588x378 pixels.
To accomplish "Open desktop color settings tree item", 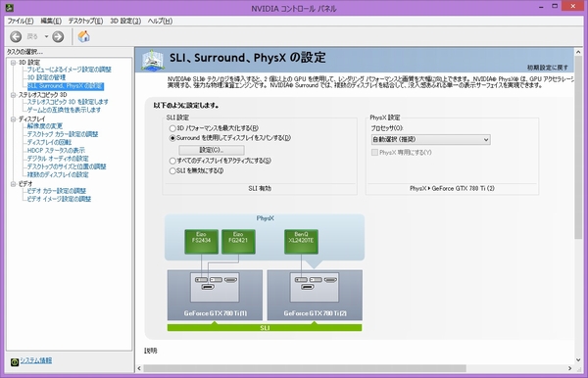I will coord(63,134).
